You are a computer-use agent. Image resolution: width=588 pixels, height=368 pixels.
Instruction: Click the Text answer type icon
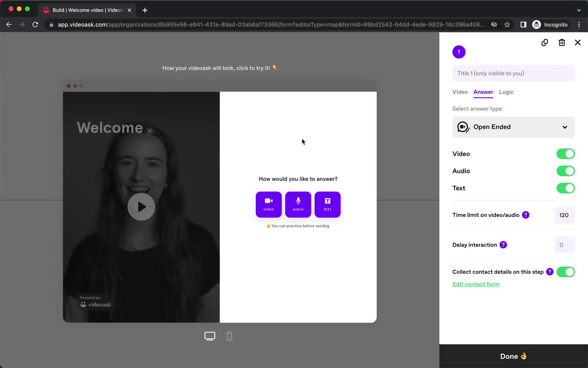click(x=328, y=204)
